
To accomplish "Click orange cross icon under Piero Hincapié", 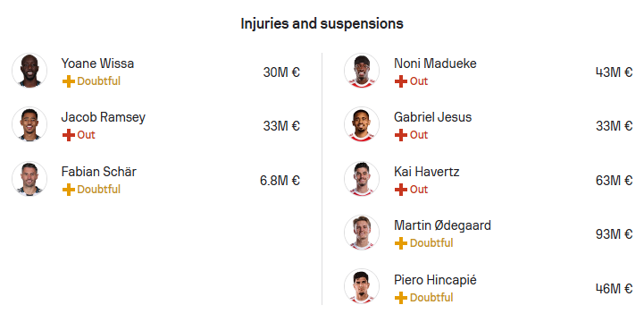I will (x=401, y=297).
